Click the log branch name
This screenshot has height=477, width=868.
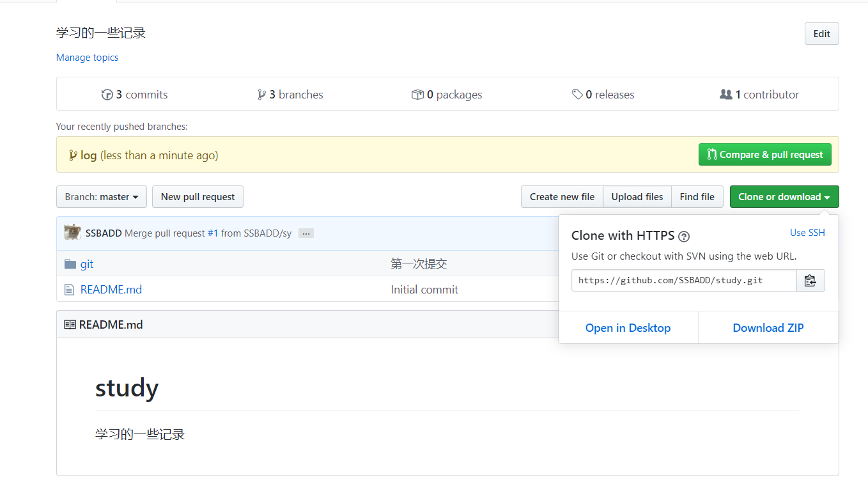[89, 155]
